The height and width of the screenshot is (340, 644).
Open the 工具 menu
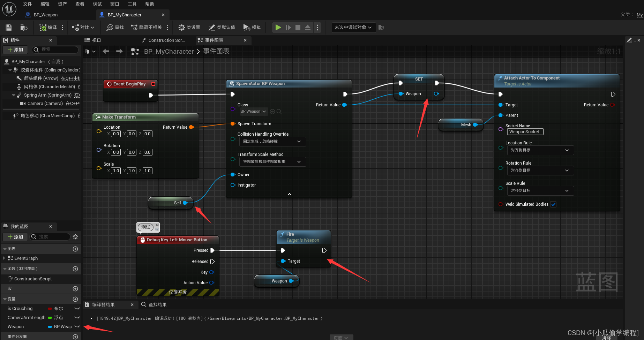coord(132,4)
